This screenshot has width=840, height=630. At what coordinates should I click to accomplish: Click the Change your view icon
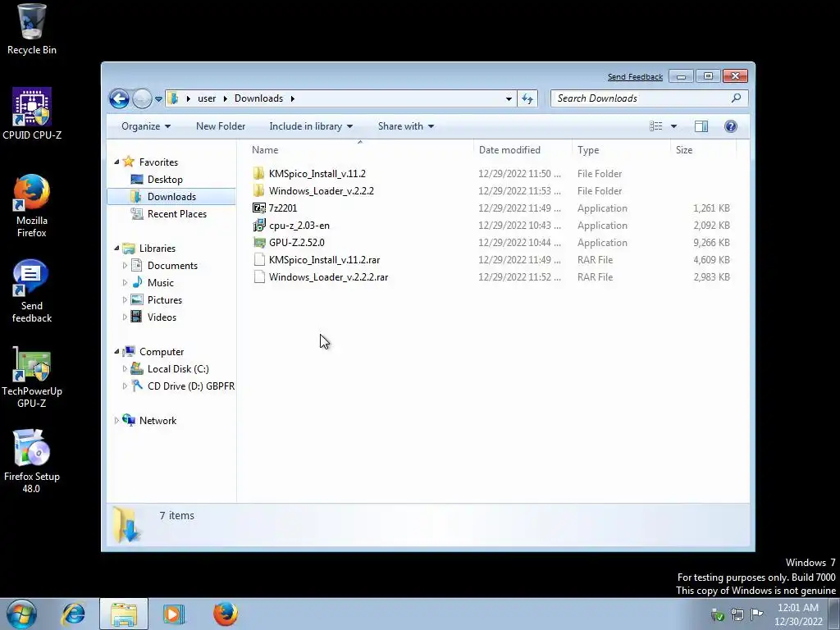(x=655, y=126)
